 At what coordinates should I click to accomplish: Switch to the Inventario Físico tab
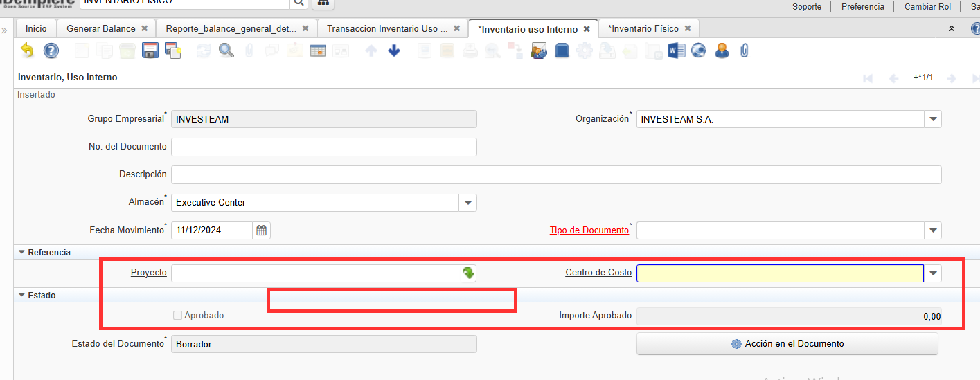(643, 28)
